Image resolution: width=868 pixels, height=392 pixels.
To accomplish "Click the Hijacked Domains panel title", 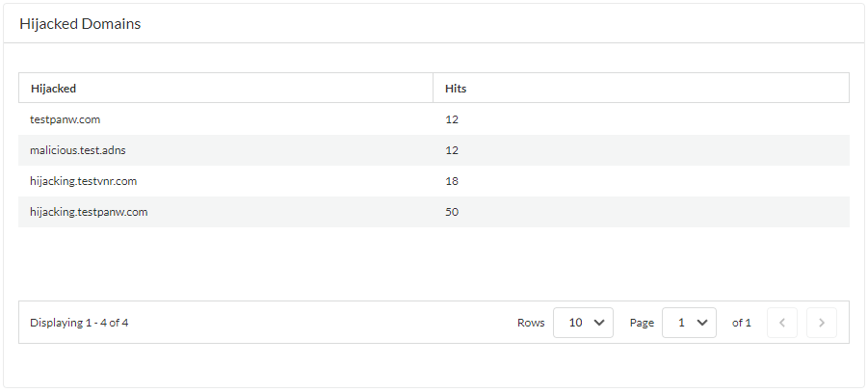I will (x=80, y=24).
